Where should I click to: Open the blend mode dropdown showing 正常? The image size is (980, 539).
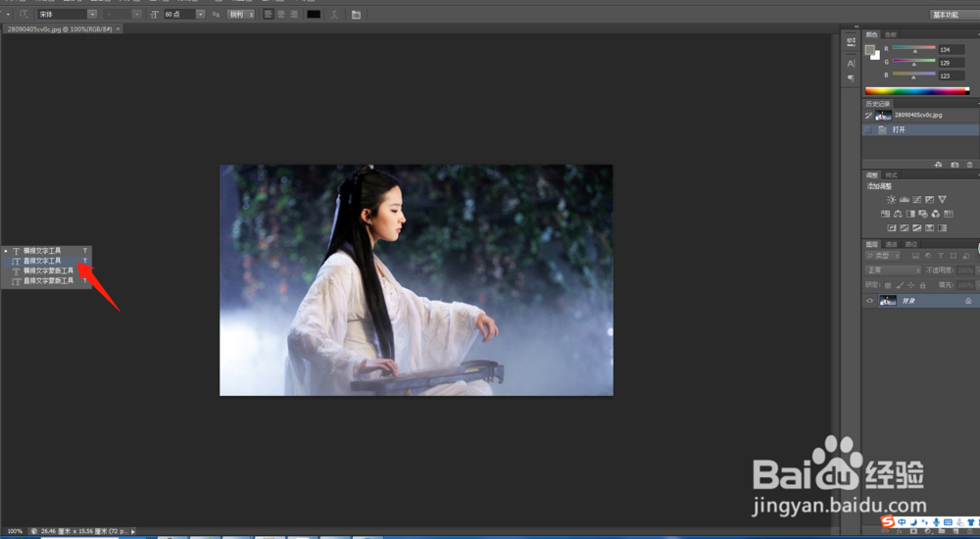pos(893,270)
